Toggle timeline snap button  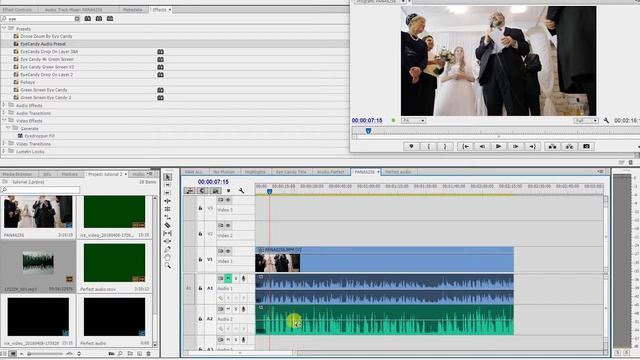[202, 191]
